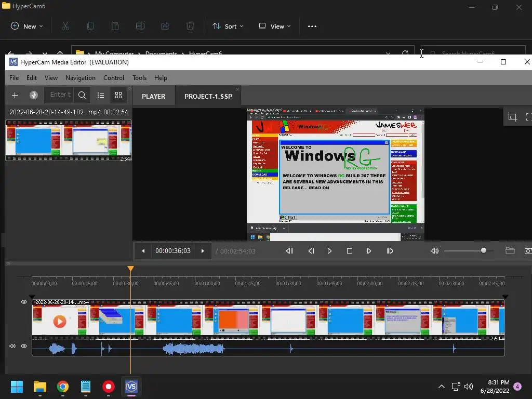Open the New dropdown in Explorer
Image resolution: width=532 pixels, height=399 pixels.
tap(27, 26)
